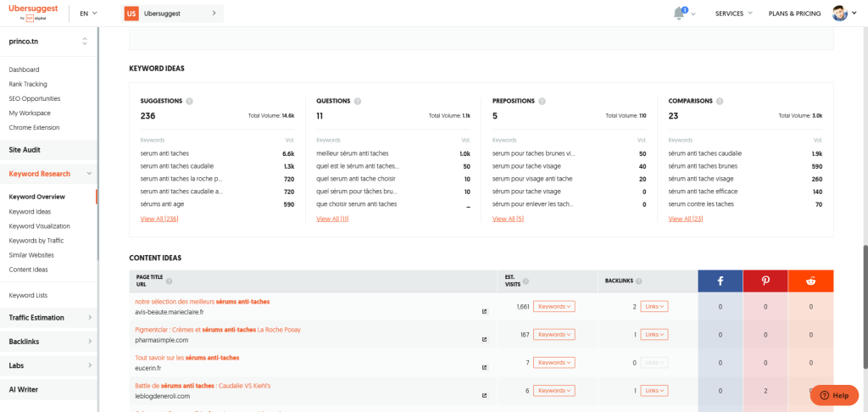This screenshot has height=412, width=868.
Task: Open external link for leblogdeneroli.com
Action: pyautogui.click(x=484, y=395)
